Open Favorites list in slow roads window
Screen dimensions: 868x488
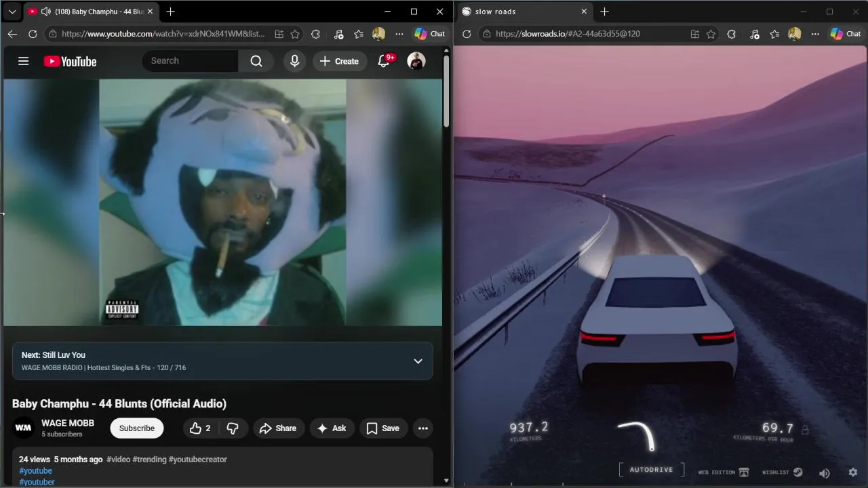pyautogui.click(x=774, y=34)
